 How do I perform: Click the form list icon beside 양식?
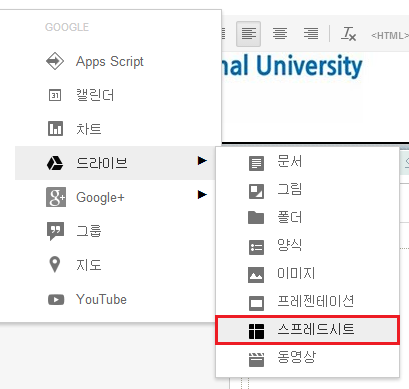pos(256,247)
